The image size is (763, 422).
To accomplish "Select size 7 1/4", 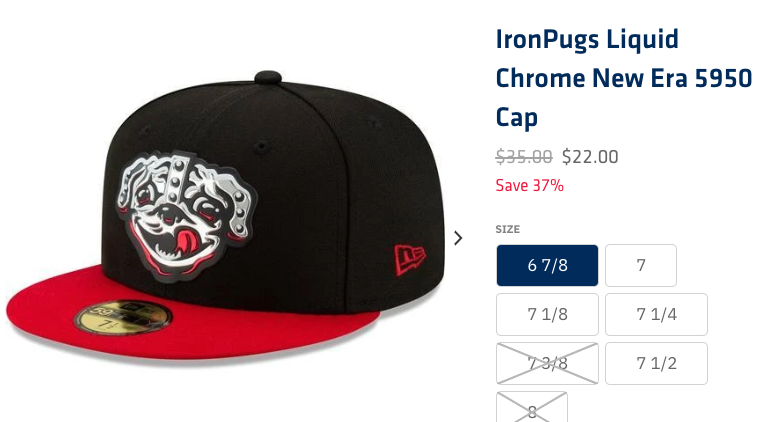I will 656,314.
